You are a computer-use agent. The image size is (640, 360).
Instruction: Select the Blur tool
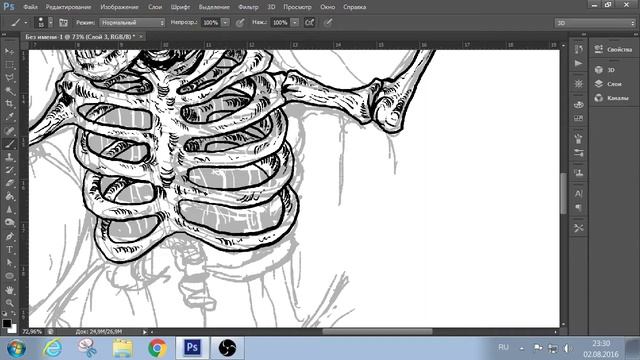coord(9,210)
